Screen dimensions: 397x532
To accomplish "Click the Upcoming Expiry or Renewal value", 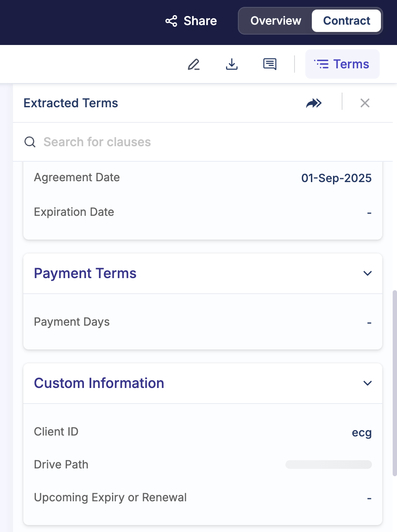I will click(369, 498).
